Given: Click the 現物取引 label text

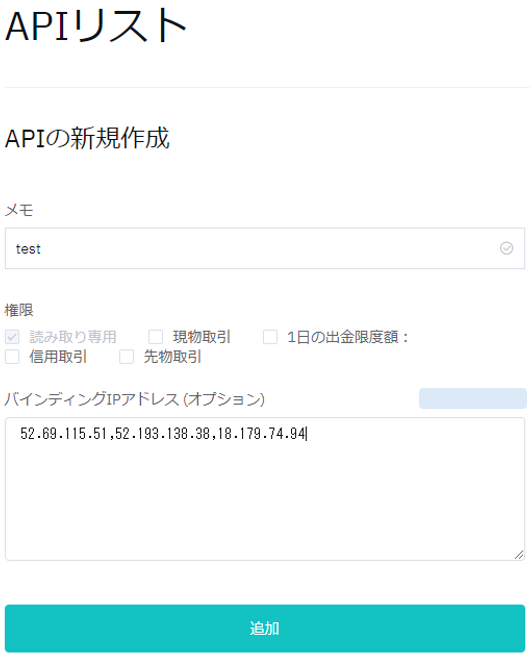Looking at the screenshot, I should click(x=202, y=337).
